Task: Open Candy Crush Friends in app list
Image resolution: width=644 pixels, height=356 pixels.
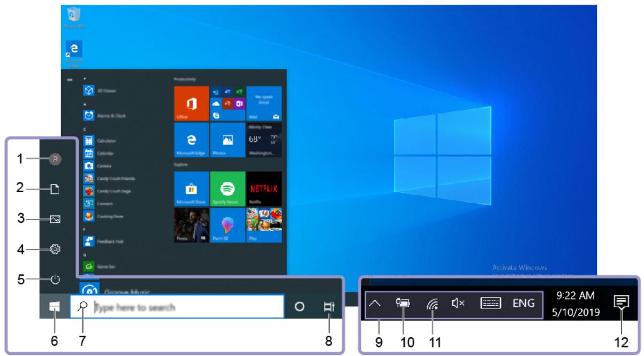Action: pos(110,178)
